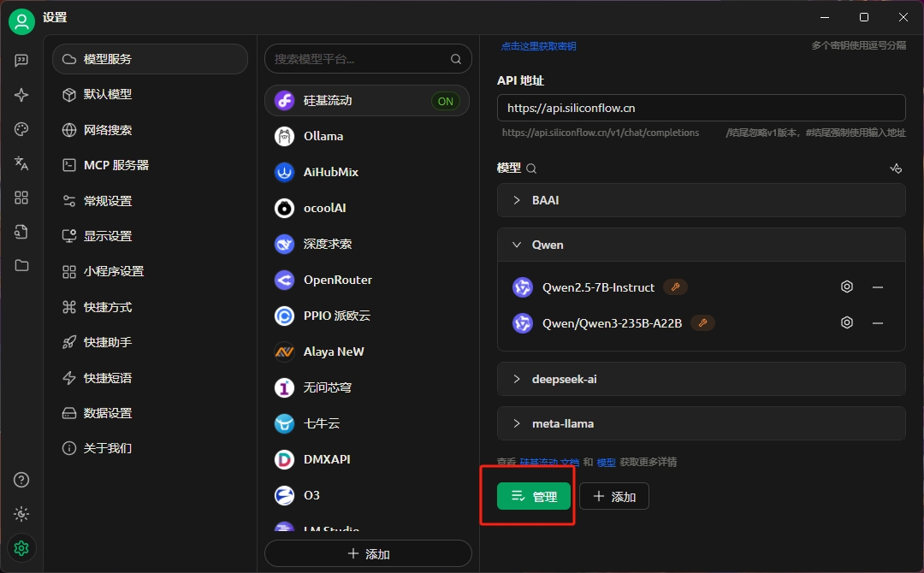Select the ocoolAI provider
924x573 pixels.
click(367, 208)
